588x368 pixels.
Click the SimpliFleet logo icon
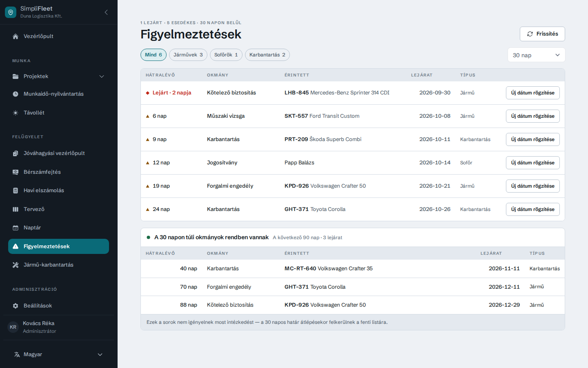(x=11, y=12)
